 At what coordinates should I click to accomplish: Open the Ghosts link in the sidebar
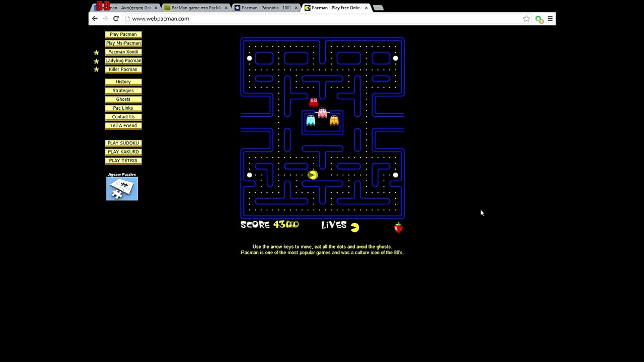[123, 99]
